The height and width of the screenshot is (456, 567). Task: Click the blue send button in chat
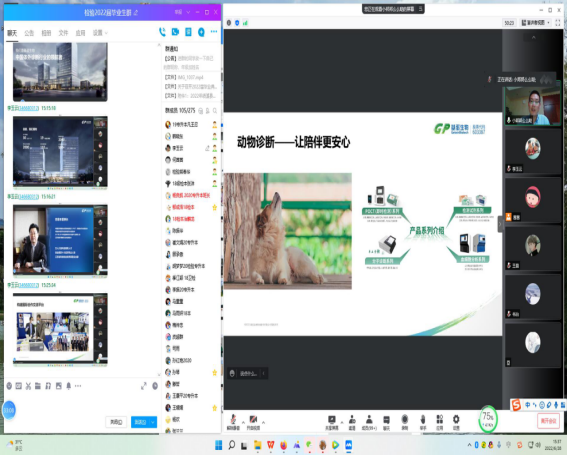click(x=140, y=422)
